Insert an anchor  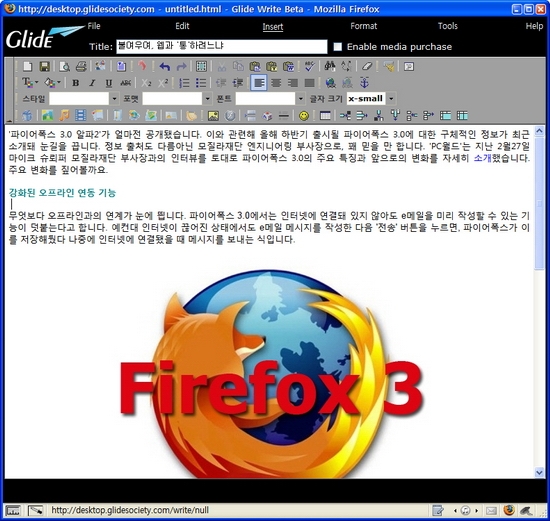(364, 83)
